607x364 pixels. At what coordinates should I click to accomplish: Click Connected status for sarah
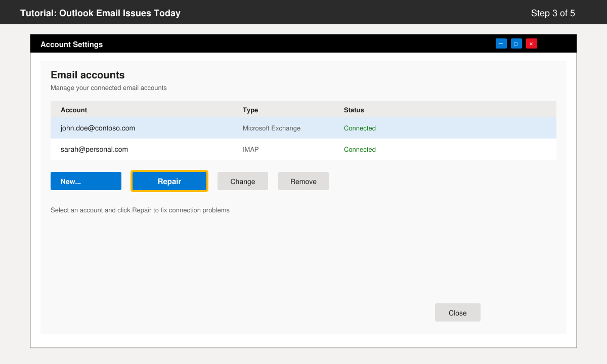click(x=360, y=150)
